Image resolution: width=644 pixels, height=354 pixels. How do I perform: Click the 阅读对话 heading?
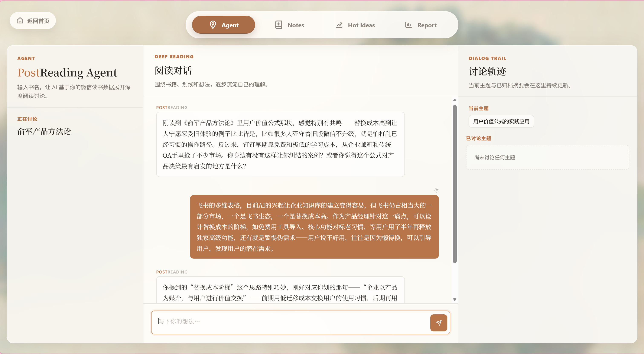tap(173, 71)
